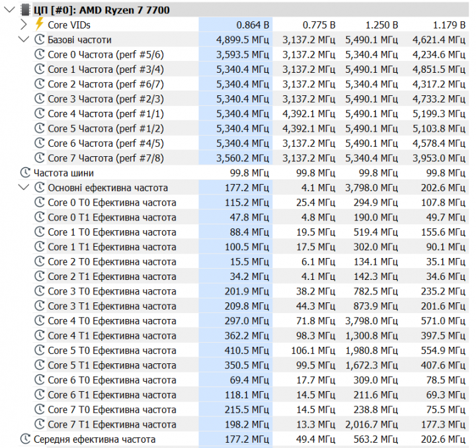476x448 pixels.
Task: Expand the Core VIDs row
Action: [x=24, y=24]
